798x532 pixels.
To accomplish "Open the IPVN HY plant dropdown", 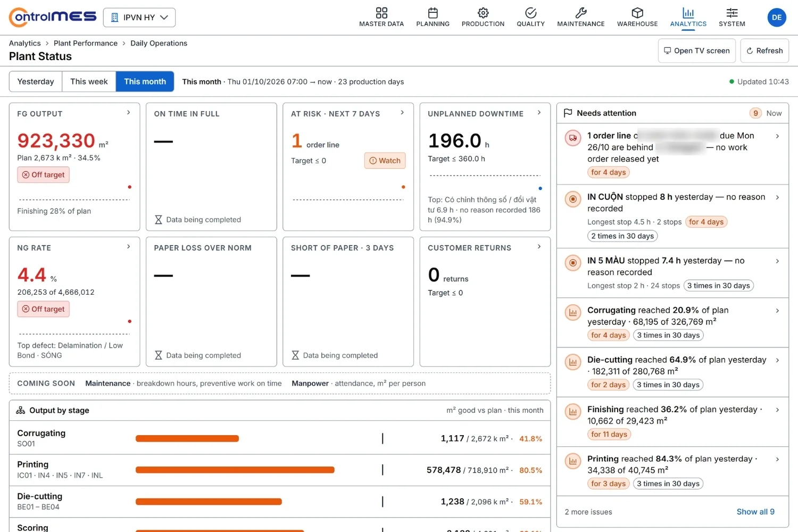I will point(139,18).
